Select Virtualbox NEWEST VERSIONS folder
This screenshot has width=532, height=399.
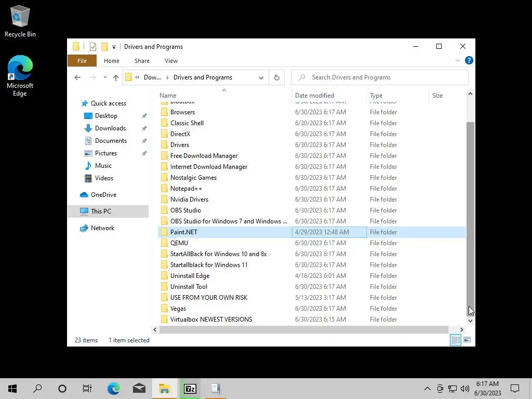pos(211,320)
